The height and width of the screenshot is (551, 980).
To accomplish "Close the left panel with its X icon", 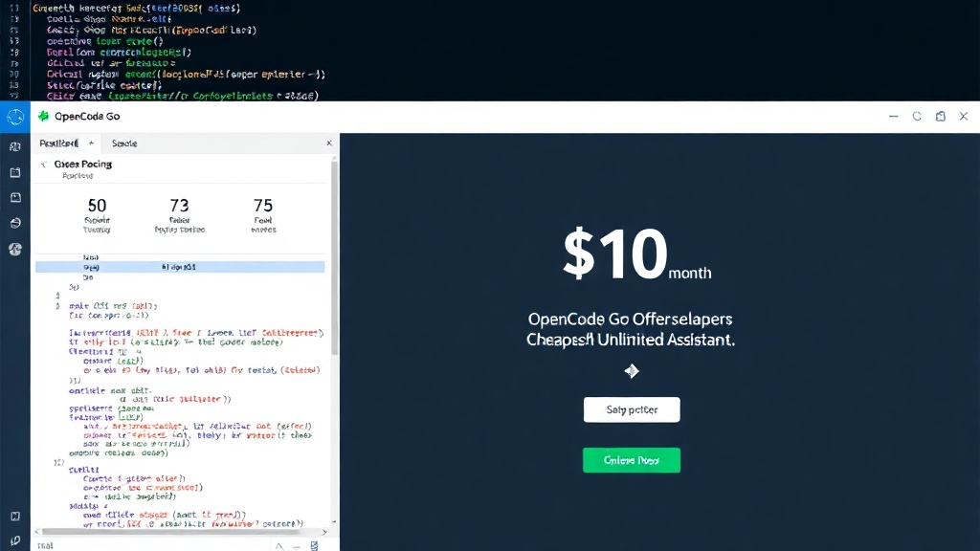I will click(x=329, y=143).
